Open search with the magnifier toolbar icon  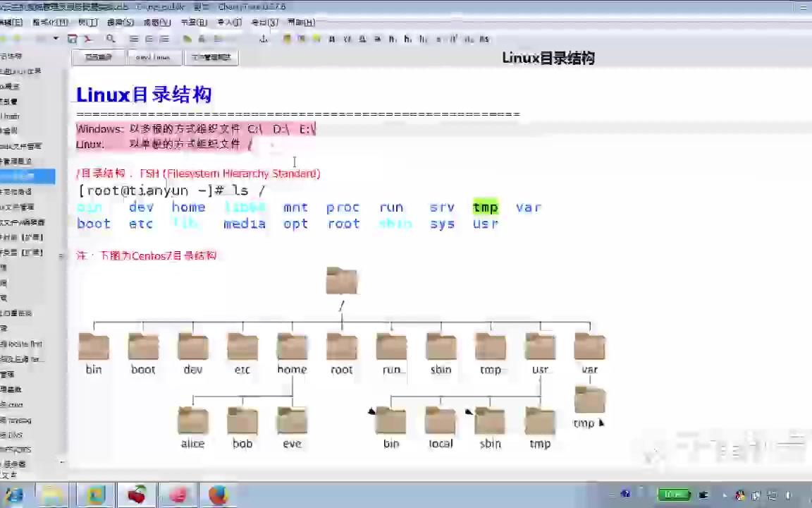pyautogui.click(x=111, y=39)
